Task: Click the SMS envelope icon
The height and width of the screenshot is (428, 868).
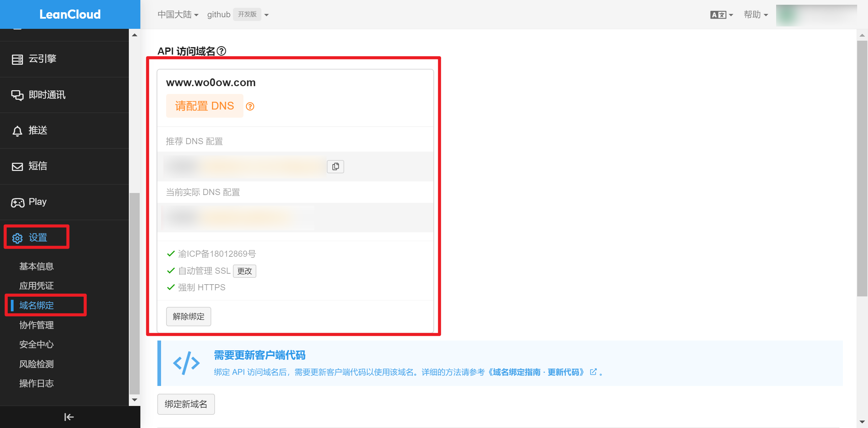Action: [x=17, y=167]
